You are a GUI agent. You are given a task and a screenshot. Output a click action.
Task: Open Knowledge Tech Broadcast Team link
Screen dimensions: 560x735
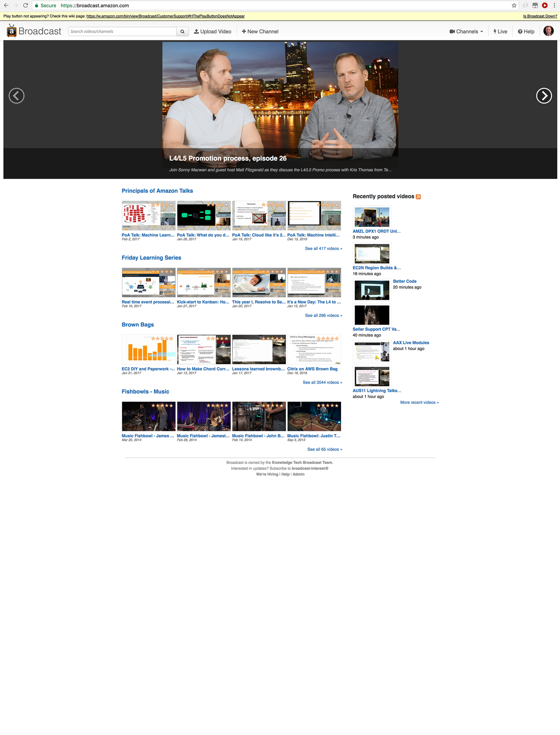(302, 463)
